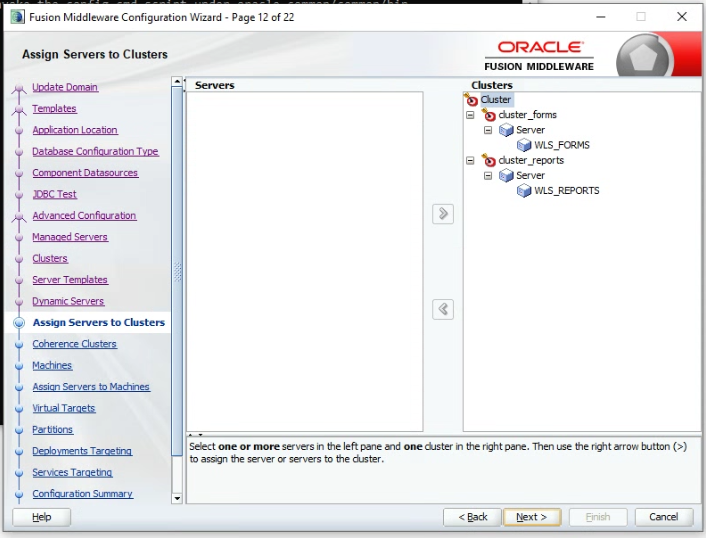This screenshot has height=538, width=706.
Task: Collapse Server node under cluster_forms
Action: [488, 130]
